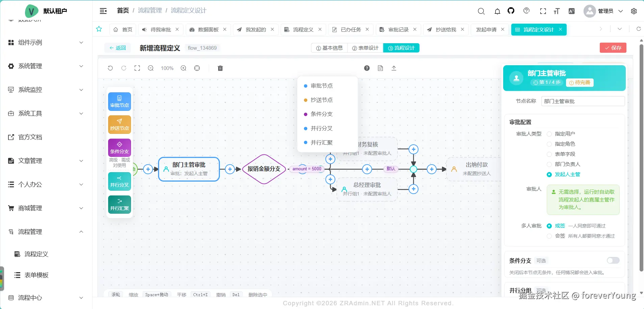Click the trash delete icon in the toolbar
Viewport: 644px width, 309px height.
[x=220, y=68]
